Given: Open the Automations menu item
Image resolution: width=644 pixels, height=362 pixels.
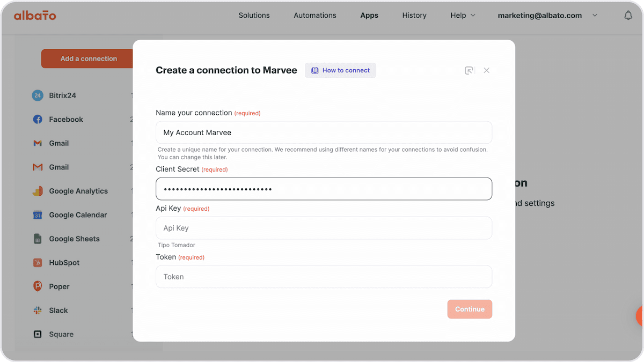Looking at the screenshot, I should coord(315,16).
